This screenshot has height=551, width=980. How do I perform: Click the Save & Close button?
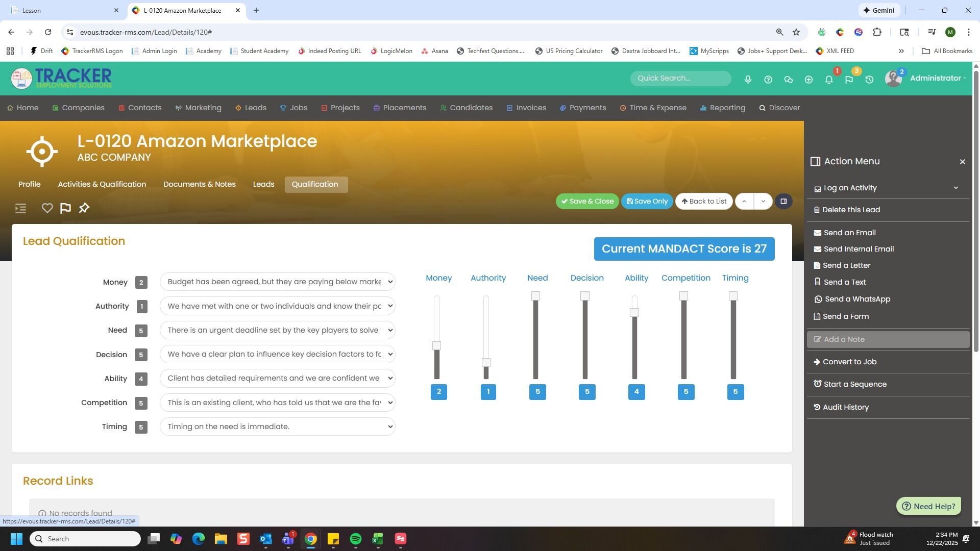(587, 201)
